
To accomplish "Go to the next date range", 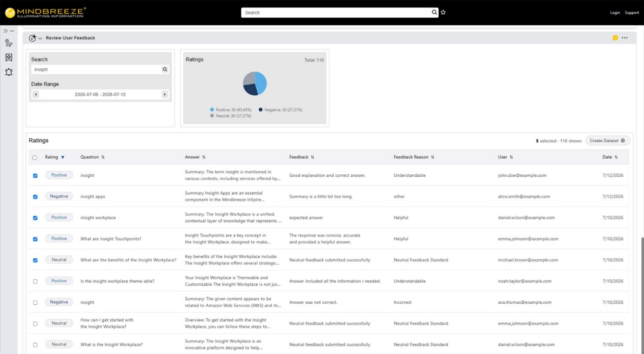I will click(x=164, y=94).
